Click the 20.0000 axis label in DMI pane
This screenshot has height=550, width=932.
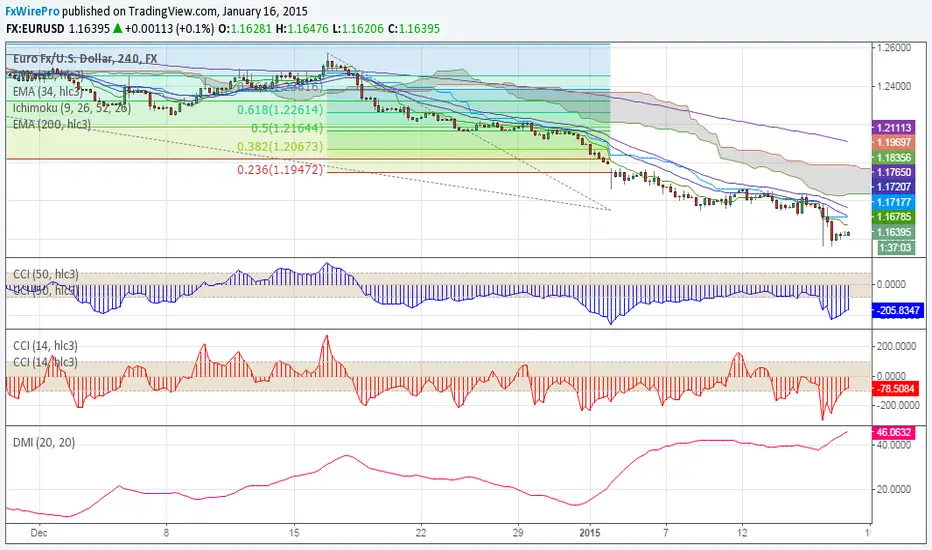click(x=894, y=489)
